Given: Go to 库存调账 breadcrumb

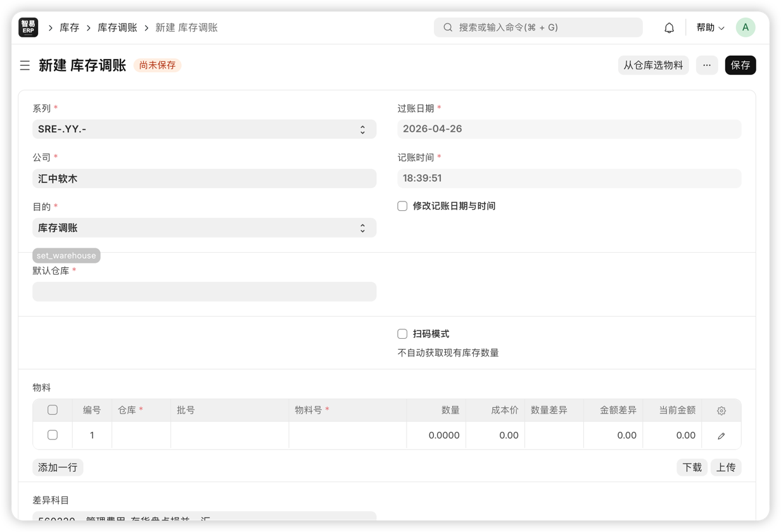Looking at the screenshot, I should [117, 28].
